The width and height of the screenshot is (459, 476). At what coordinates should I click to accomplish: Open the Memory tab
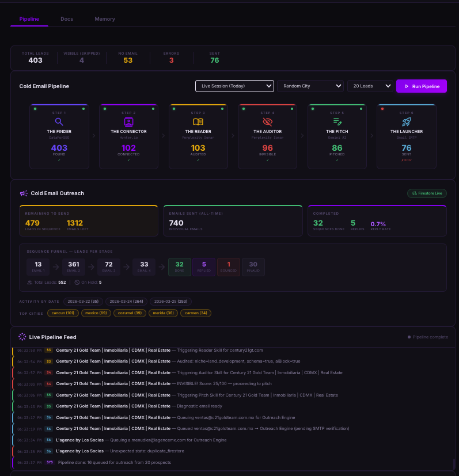(105, 19)
